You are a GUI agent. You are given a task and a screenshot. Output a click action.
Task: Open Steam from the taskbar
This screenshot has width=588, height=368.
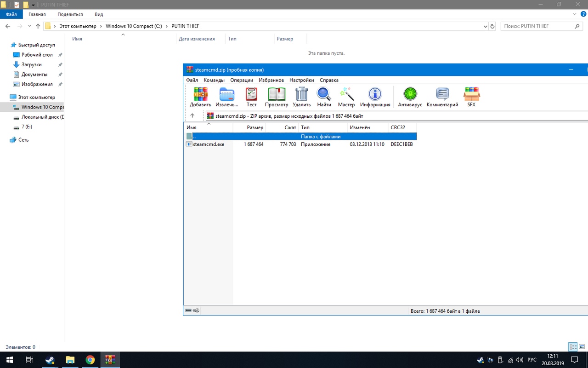pos(50,360)
